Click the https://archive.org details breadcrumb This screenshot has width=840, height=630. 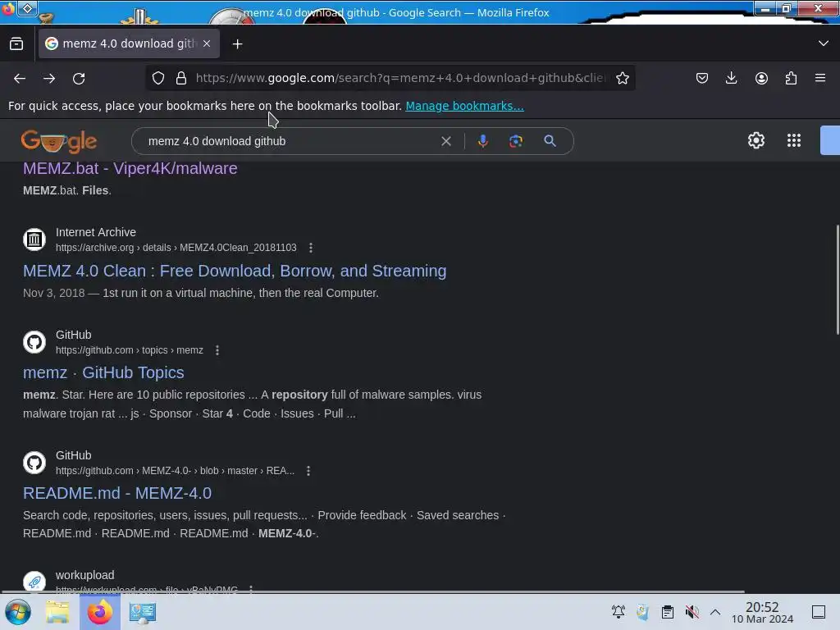coord(176,248)
